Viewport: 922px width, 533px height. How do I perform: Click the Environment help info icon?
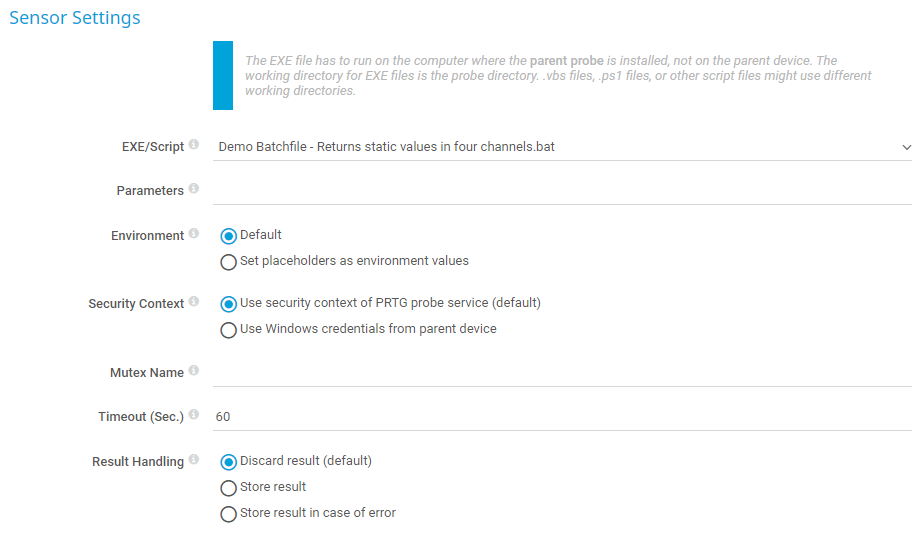(194, 235)
